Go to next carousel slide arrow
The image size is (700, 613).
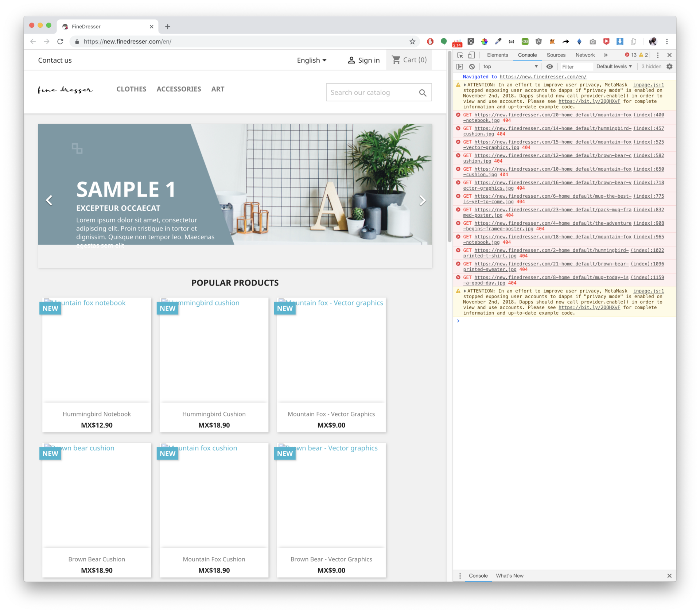pos(422,200)
